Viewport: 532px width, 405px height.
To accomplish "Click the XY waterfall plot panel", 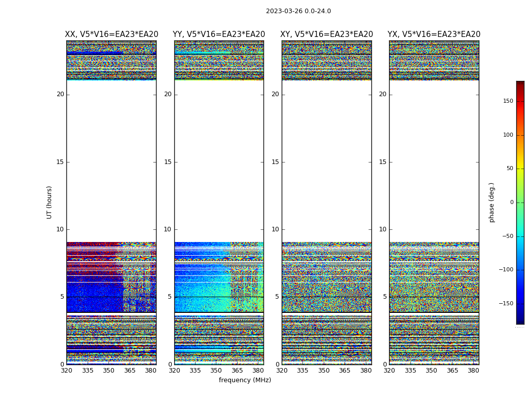I will (x=326, y=202).
